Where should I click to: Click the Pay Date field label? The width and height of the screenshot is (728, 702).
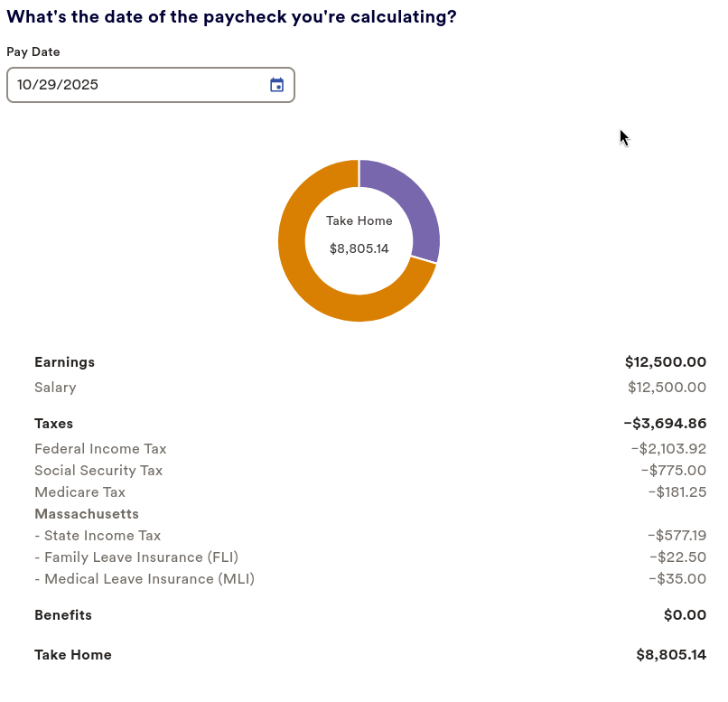point(33,52)
